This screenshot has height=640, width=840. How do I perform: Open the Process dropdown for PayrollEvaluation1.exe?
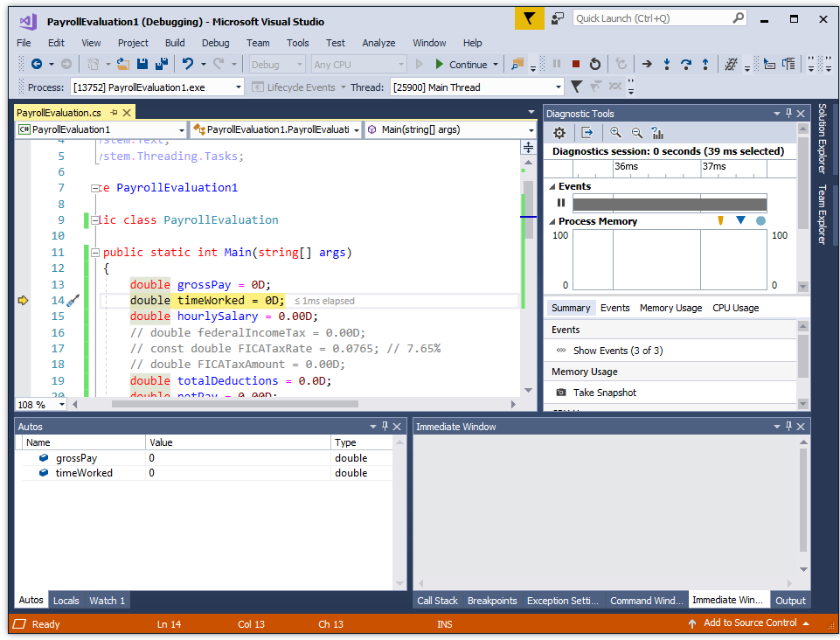[x=239, y=87]
